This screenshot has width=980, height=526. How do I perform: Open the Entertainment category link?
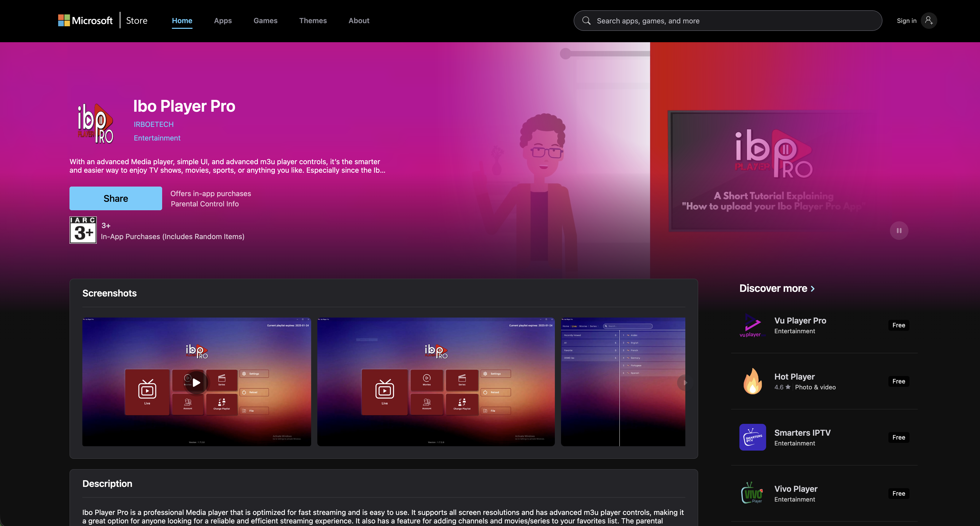(157, 138)
